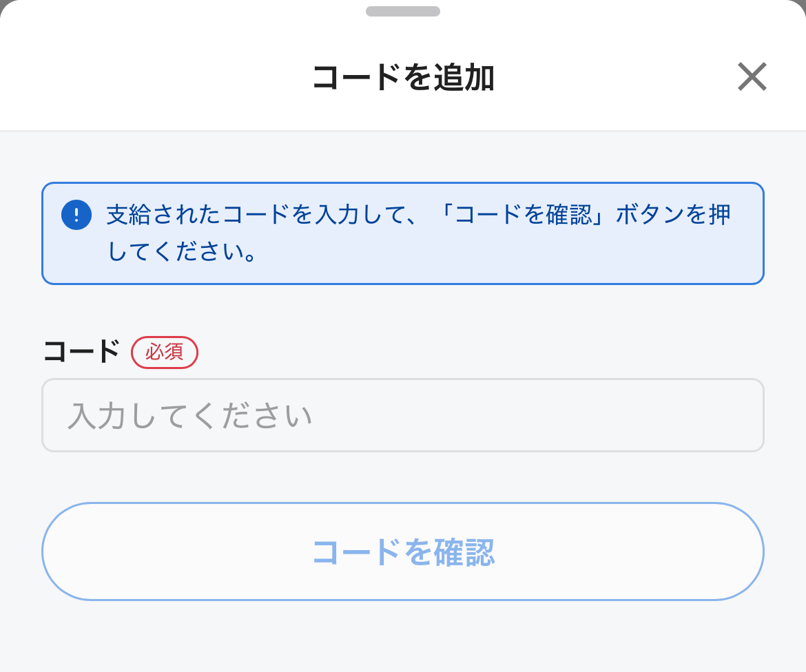Screen dimensions: 806x672
Task: Click the red 必須 badge
Action: pos(165,353)
